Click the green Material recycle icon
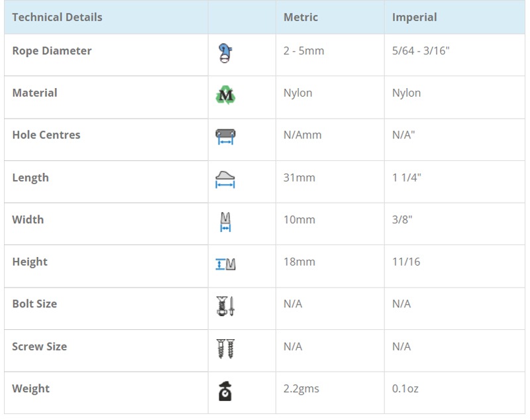Screen dimensions: 530x420 pos(225,95)
